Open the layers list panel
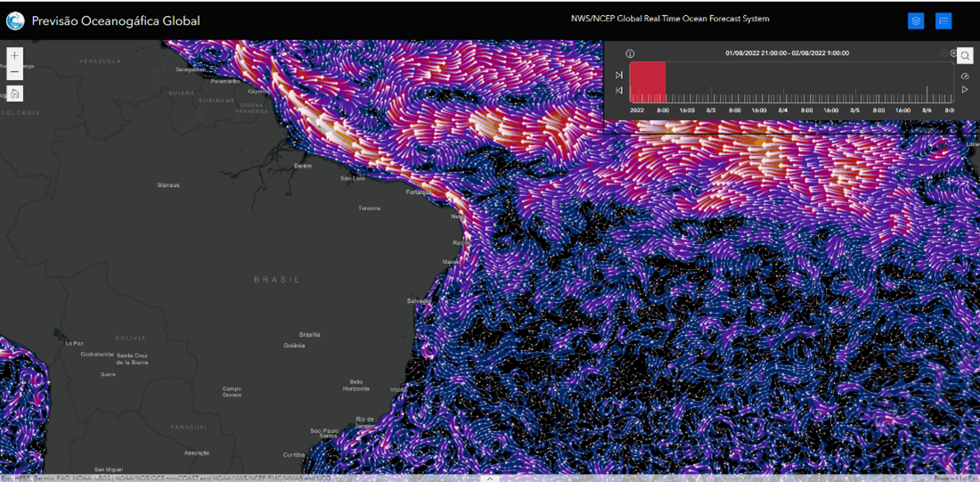 916,20
